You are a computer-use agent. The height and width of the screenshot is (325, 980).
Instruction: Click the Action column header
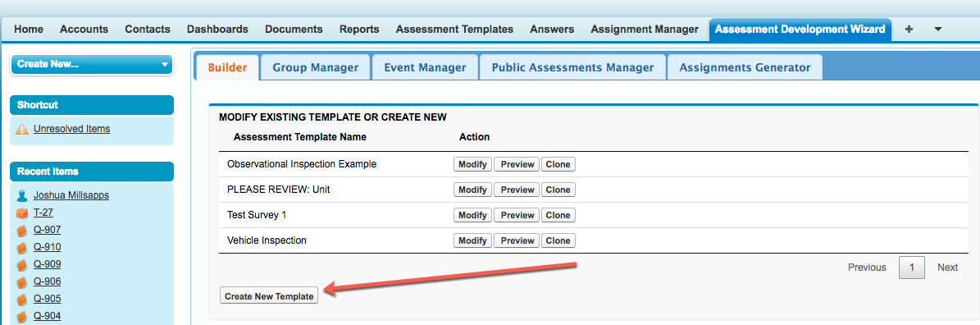click(x=474, y=136)
